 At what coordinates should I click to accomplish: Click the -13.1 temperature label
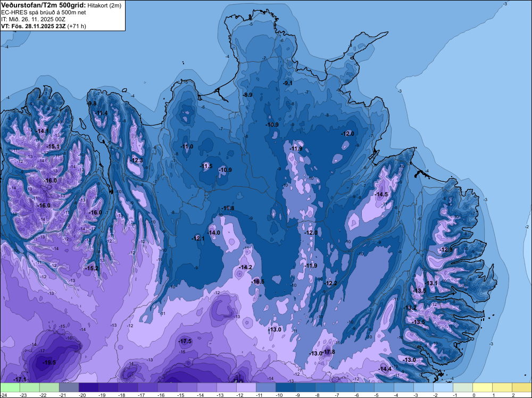click(x=431, y=283)
